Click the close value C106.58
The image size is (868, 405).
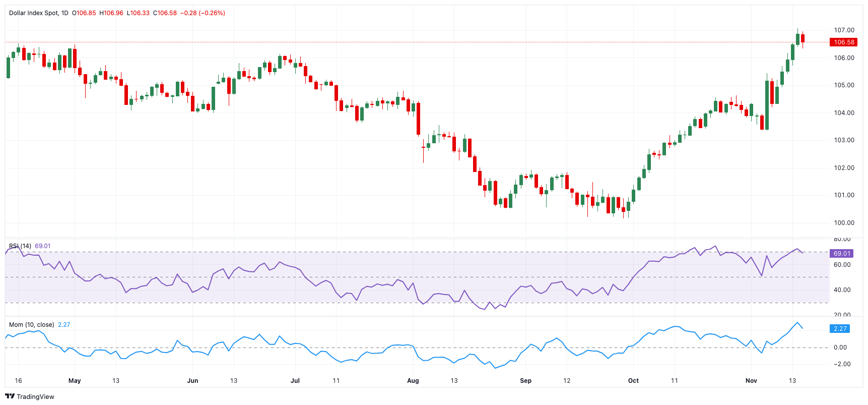coord(165,13)
